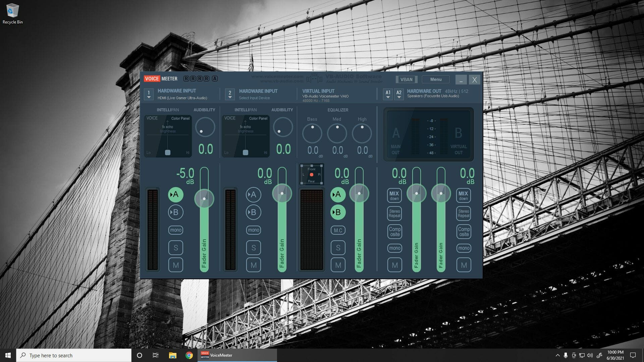Click the network tray icon
Image resolution: width=644 pixels, height=362 pixels.
click(x=582, y=355)
